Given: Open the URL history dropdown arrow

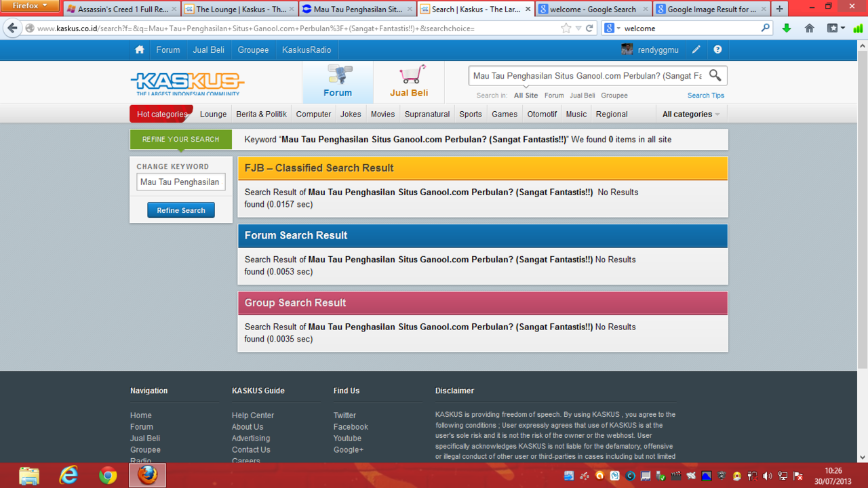Looking at the screenshot, I should (x=578, y=28).
